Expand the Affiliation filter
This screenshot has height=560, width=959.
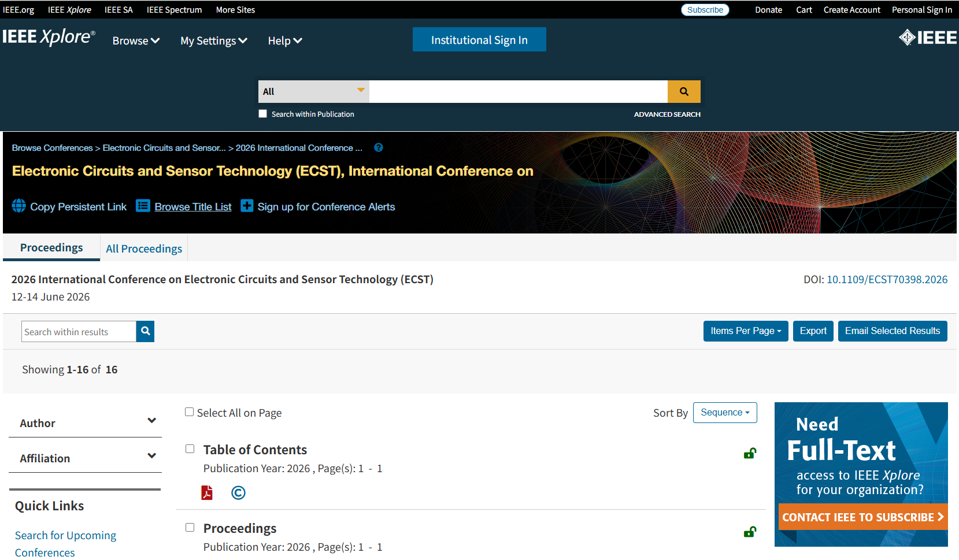[x=86, y=458]
